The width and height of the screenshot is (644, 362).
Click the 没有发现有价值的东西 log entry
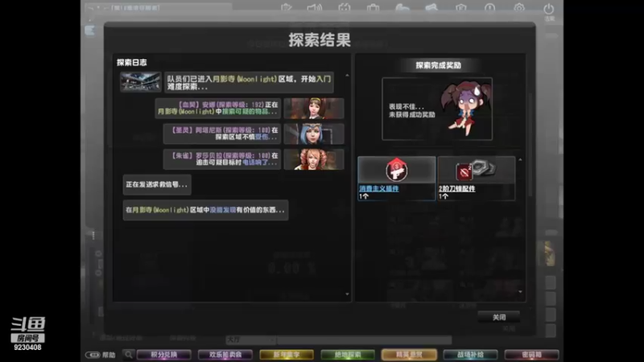tap(205, 210)
